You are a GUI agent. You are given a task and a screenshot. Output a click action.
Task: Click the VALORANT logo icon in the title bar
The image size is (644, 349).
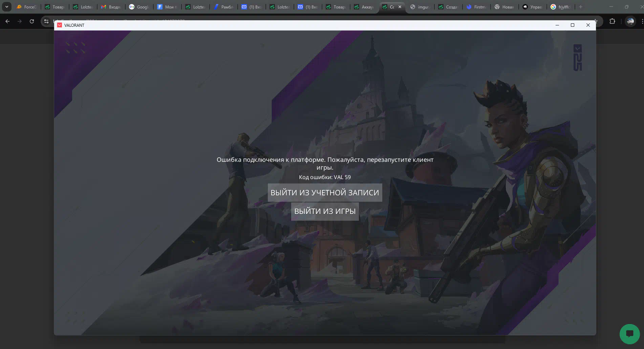point(60,25)
